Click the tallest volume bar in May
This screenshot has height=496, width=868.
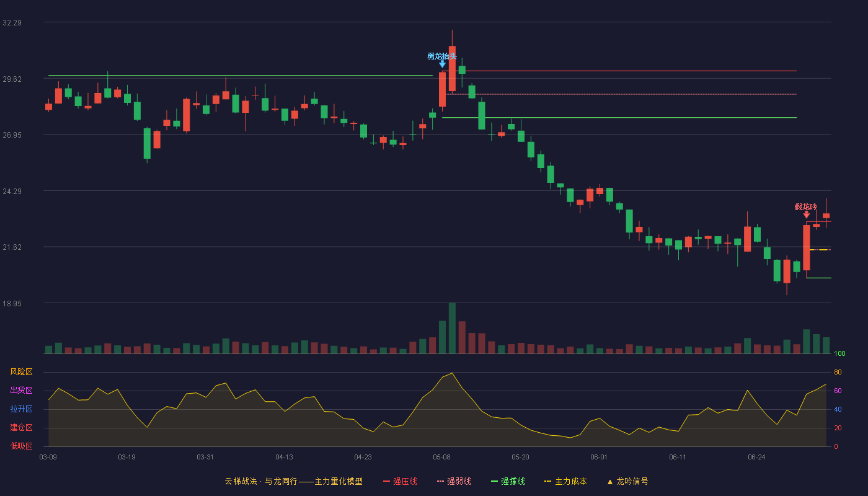tap(452, 328)
